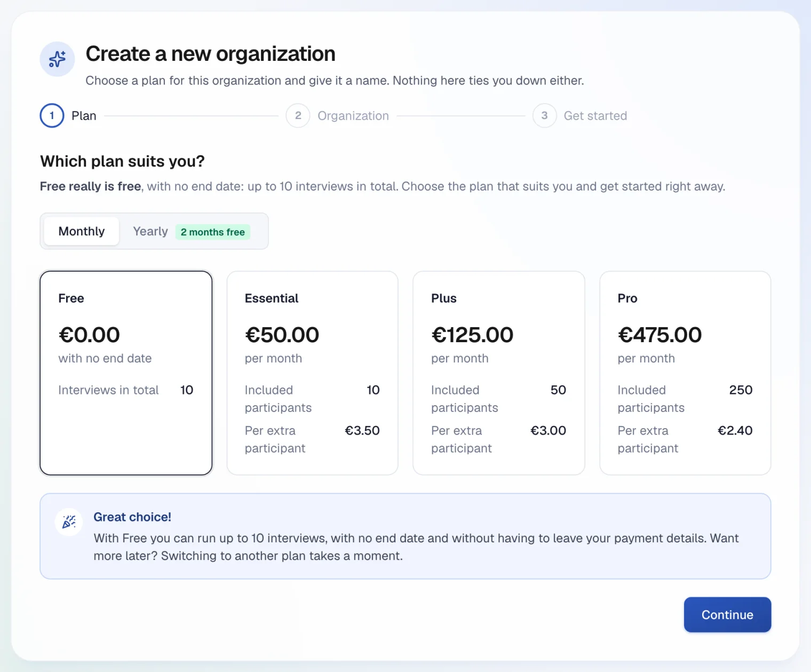Click the 2 months free badge
The image size is (811, 672).
pos(213,232)
